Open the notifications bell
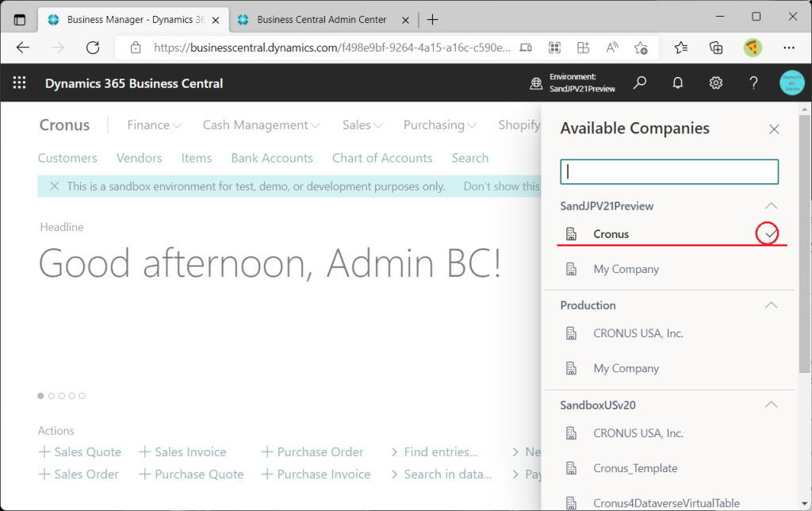812x511 pixels. click(x=677, y=83)
